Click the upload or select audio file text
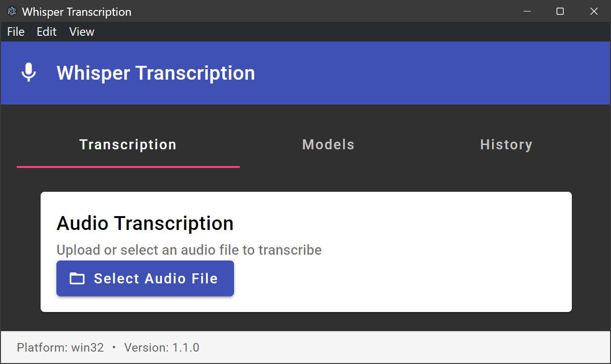The width and height of the screenshot is (611, 364). [189, 250]
